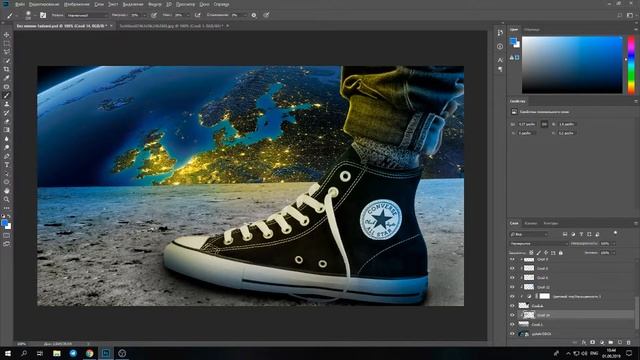Select the Rectangular Marquee tool

pos(7,43)
